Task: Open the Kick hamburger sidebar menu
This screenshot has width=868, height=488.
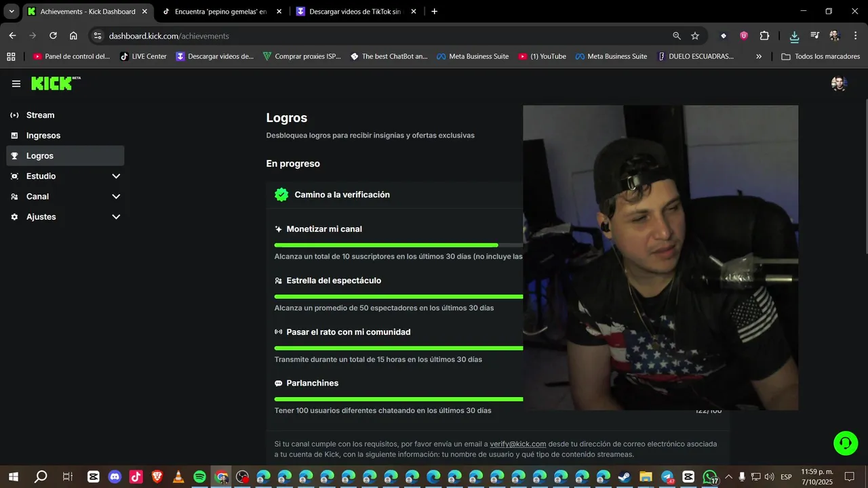Action: pos(16,83)
